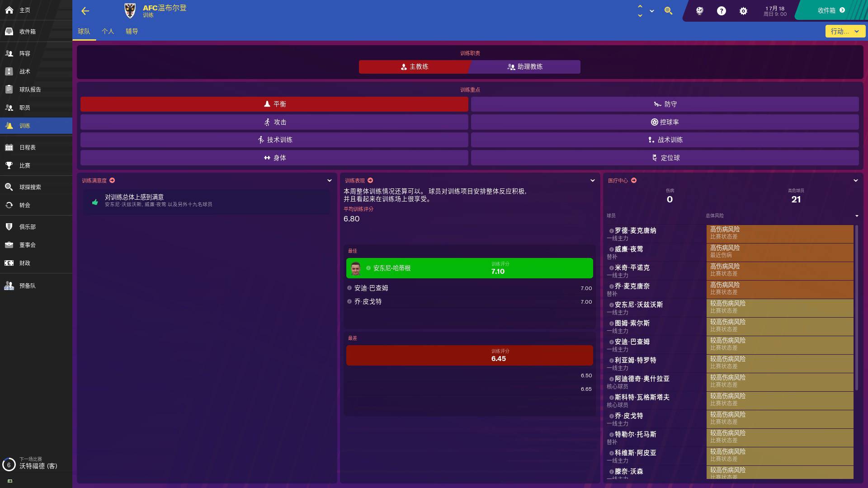Image resolution: width=868 pixels, height=488 pixels.
Task: Click medical centre list scrollbar
Action: coord(856,307)
